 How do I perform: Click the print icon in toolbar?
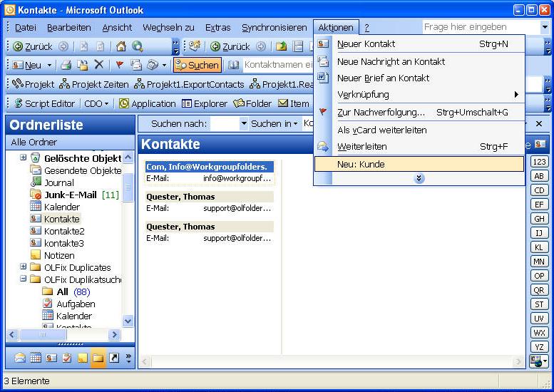[66, 65]
